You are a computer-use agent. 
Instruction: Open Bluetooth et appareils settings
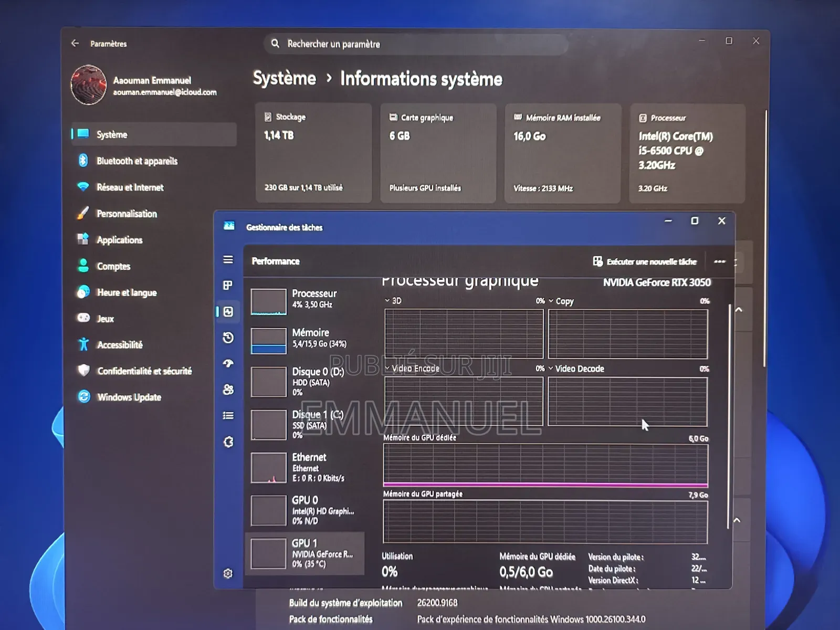[154, 161]
